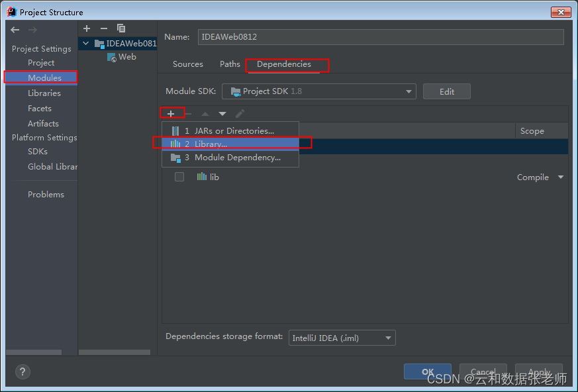
Task: Click the Apply button
Action: (x=539, y=371)
